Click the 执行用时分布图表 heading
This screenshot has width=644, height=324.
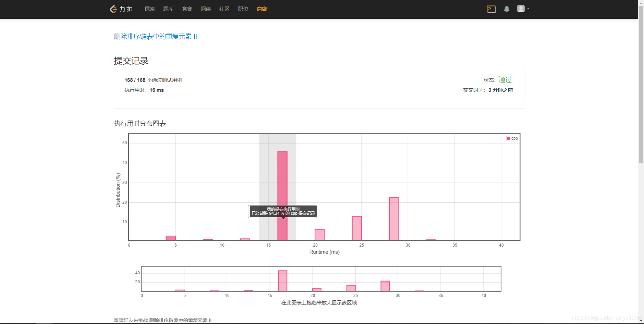pos(140,123)
